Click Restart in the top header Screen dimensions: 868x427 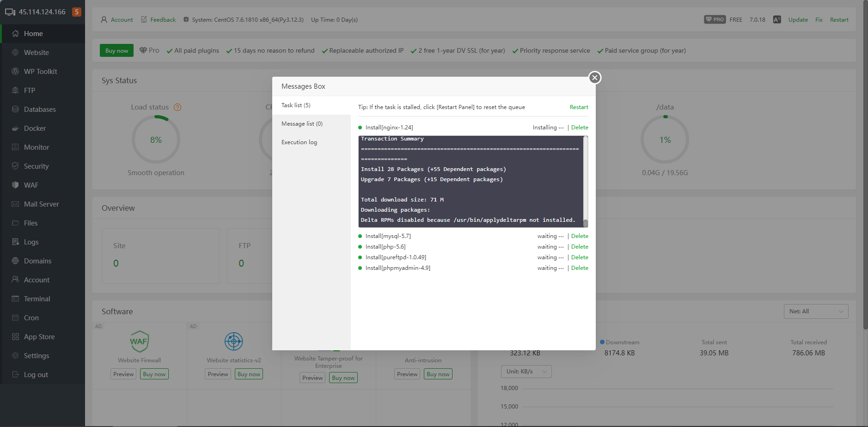(839, 19)
